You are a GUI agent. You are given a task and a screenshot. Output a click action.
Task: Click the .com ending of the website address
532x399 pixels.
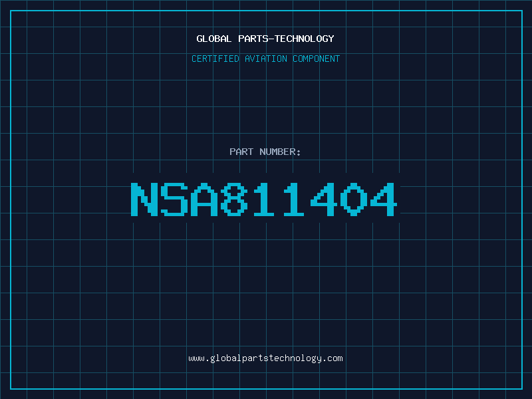[332, 358]
